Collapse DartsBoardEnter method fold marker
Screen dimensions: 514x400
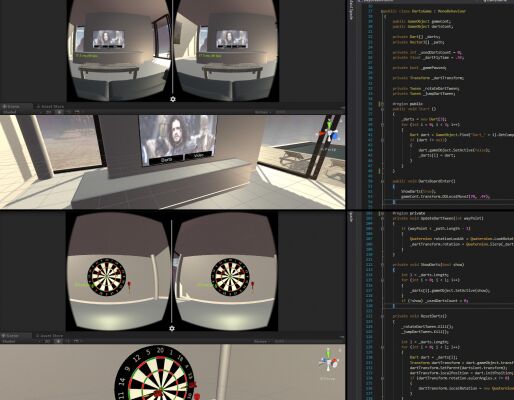(x=382, y=181)
